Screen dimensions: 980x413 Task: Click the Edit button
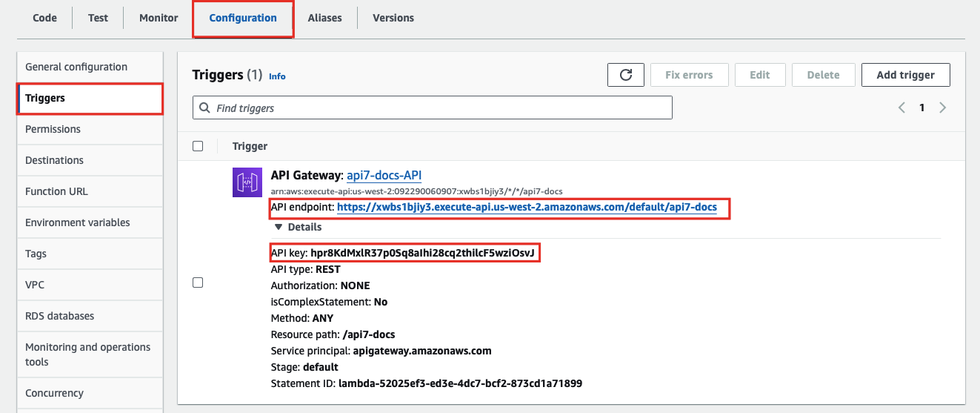[x=759, y=75]
